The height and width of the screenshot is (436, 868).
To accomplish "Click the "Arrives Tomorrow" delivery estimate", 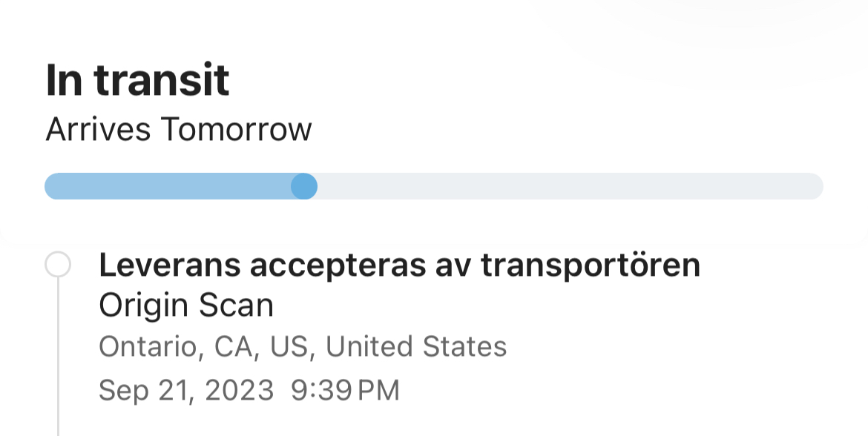I will (179, 130).
